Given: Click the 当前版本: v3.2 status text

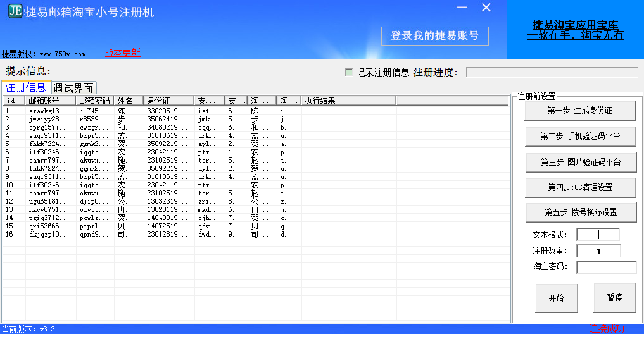Looking at the screenshot, I should click(28, 329).
